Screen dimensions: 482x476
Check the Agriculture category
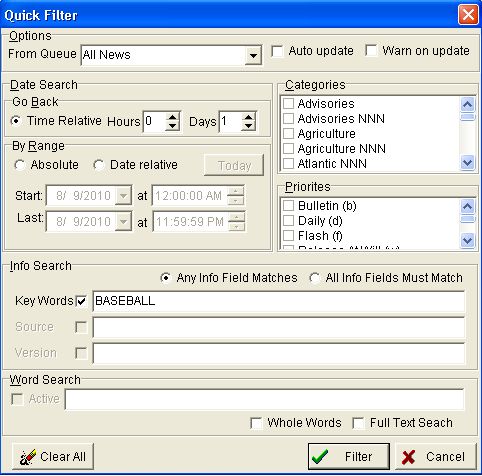pyautogui.click(x=288, y=134)
